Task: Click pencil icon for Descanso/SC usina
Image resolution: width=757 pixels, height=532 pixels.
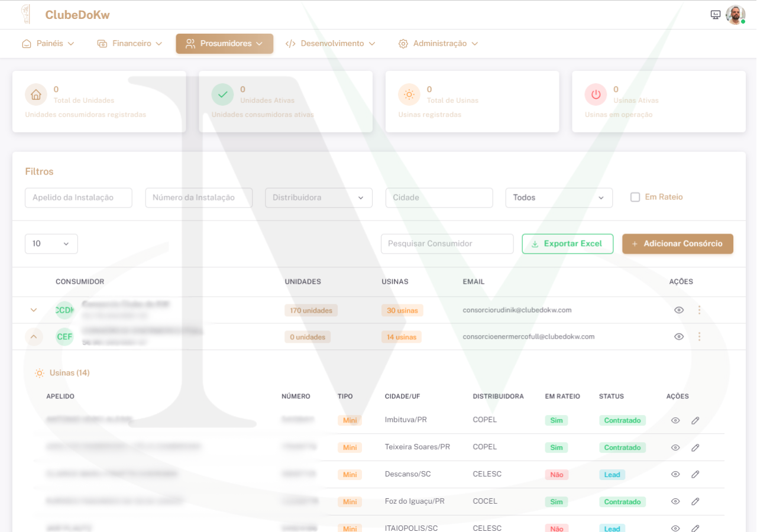Action: 695,474
